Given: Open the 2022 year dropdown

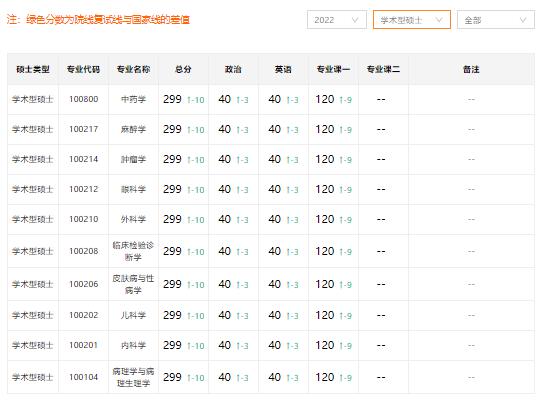Looking at the screenshot, I should [337, 20].
